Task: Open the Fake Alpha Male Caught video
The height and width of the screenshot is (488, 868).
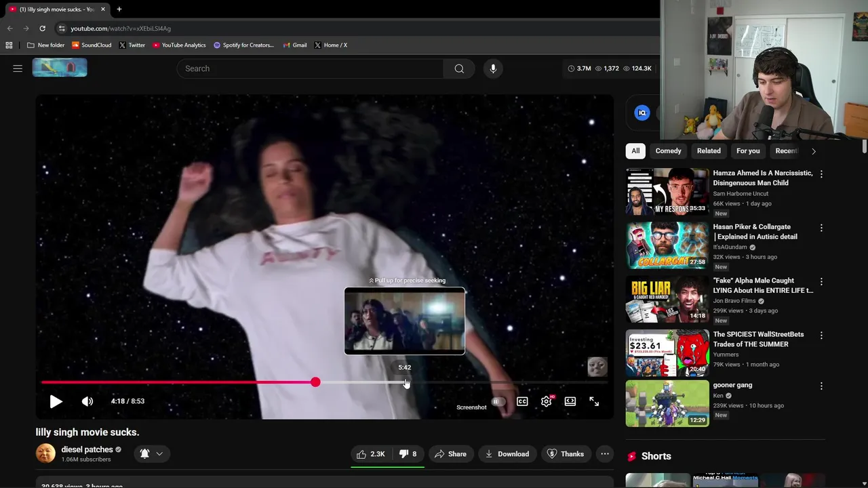Action: pos(667,299)
